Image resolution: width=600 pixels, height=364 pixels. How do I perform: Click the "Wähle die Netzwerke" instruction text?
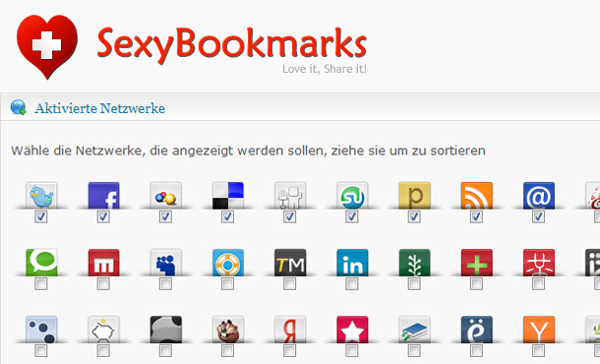point(248,151)
